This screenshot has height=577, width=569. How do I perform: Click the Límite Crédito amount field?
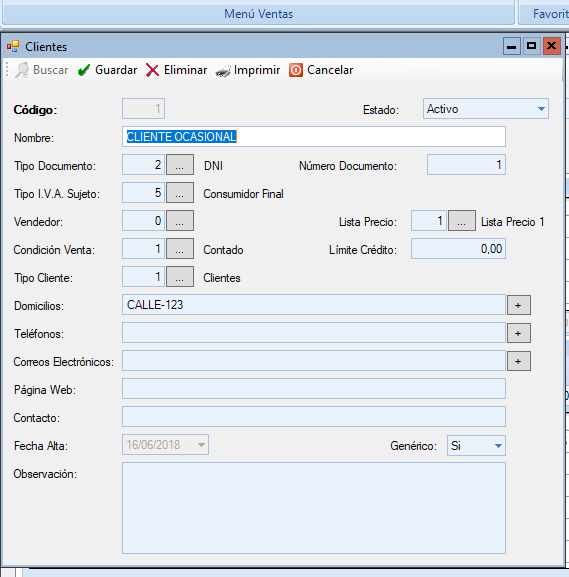click(x=458, y=249)
